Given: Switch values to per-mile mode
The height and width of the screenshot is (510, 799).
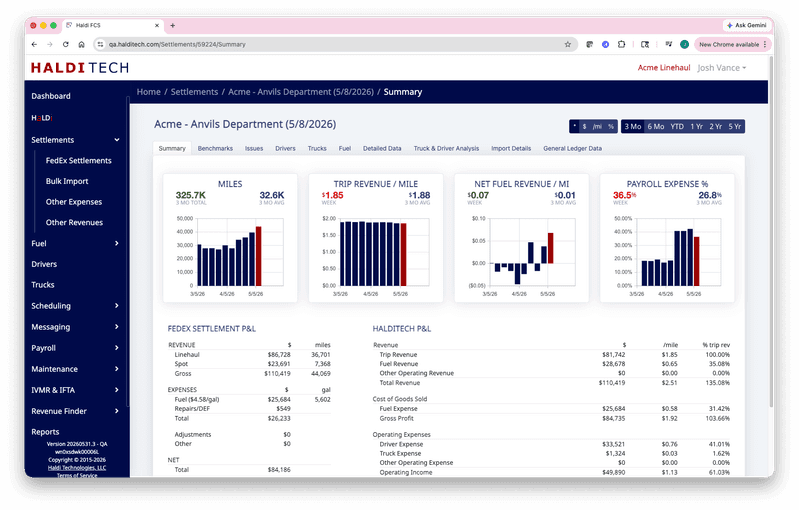Looking at the screenshot, I should (x=597, y=126).
